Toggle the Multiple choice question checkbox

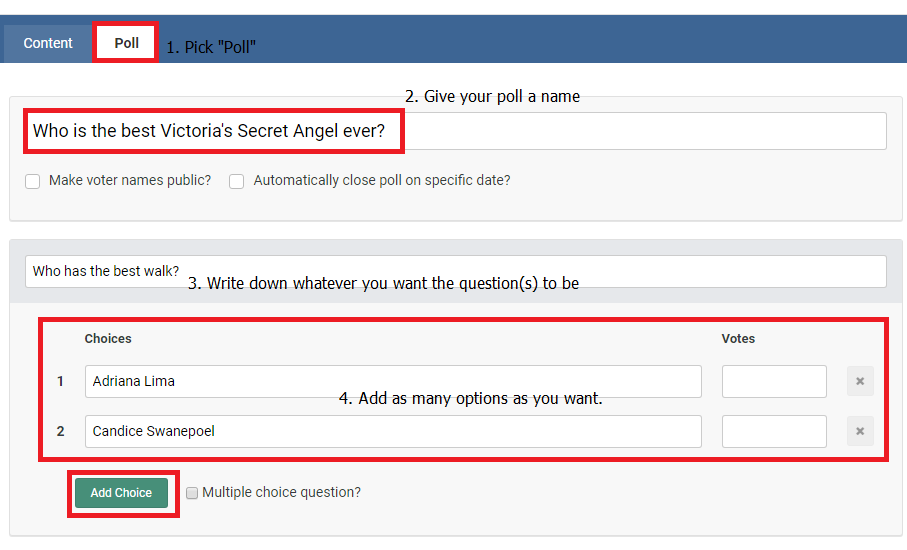coord(192,493)
